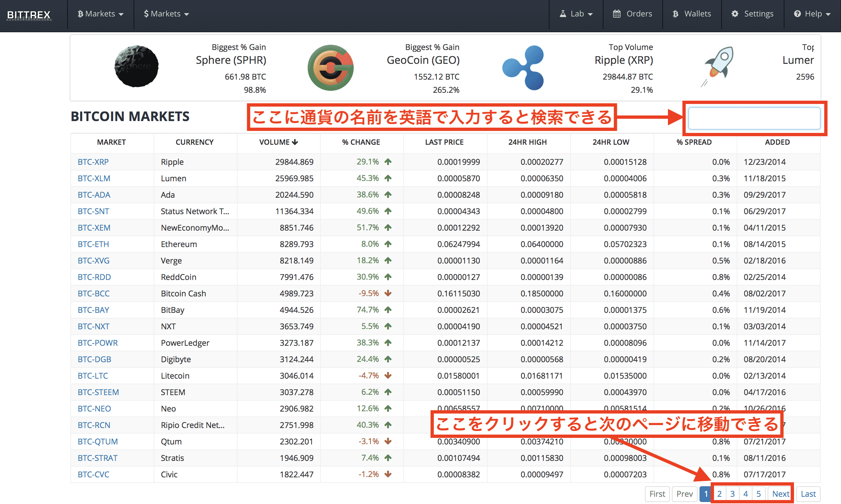This screenshot has width=841, height=504.
Task: Select page 4 in pagination
Action: (746, 494)
